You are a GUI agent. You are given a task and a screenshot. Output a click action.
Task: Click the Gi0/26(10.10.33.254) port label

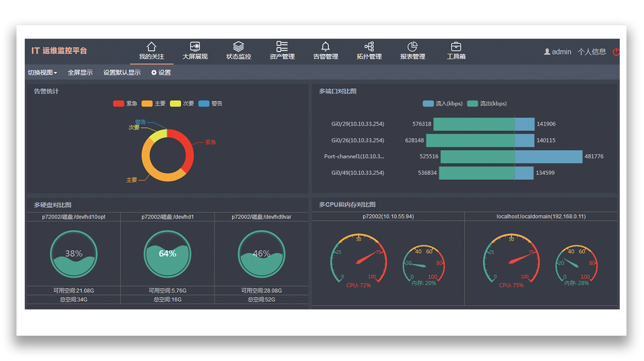coord(358,140)
